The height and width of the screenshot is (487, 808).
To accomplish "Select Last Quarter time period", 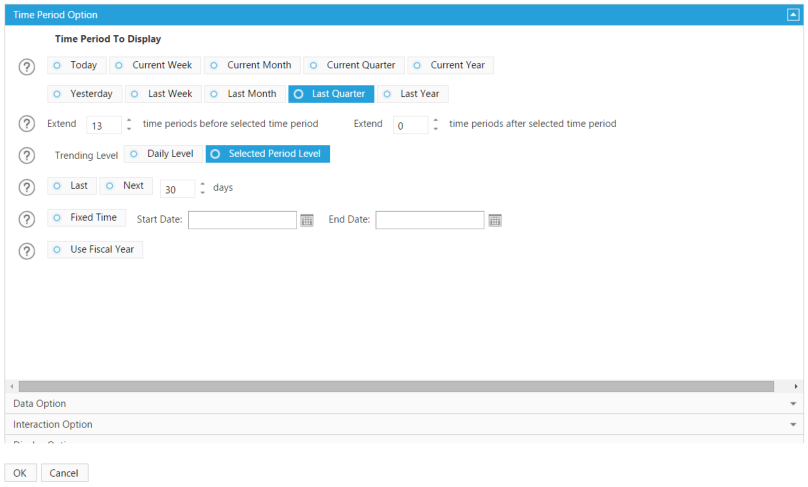I will click(331, 94).
